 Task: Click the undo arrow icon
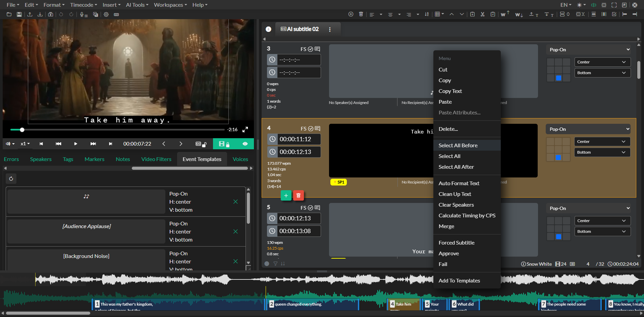tap(61, 14)
